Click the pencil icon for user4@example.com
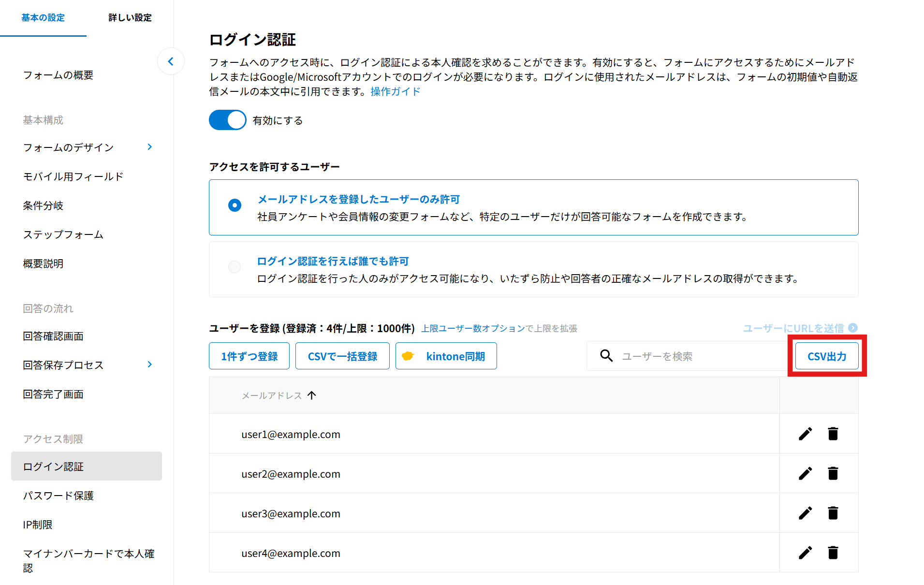924x585 pixels. (x=805, y=553)
